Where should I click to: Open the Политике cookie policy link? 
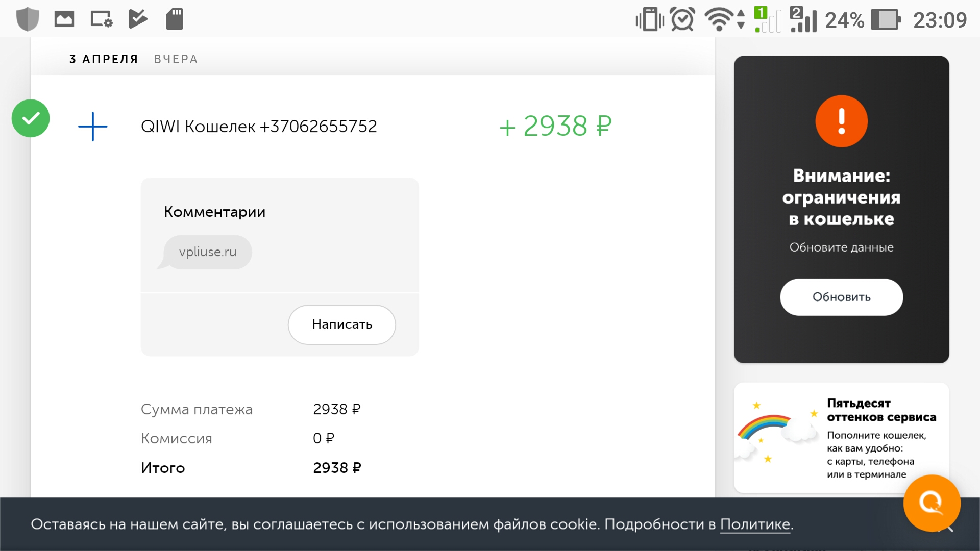tap(755, 524)
